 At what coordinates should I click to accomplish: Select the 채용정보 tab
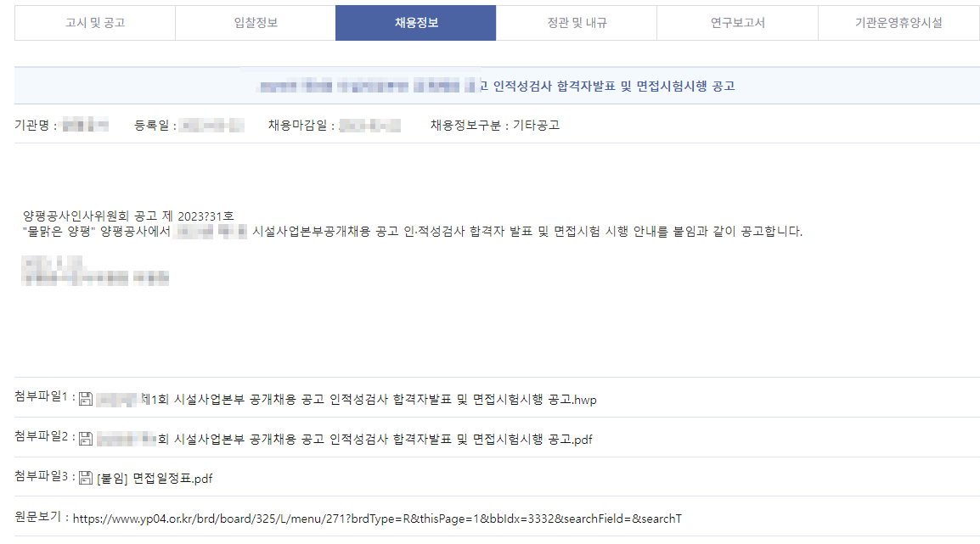coord(415,23)
